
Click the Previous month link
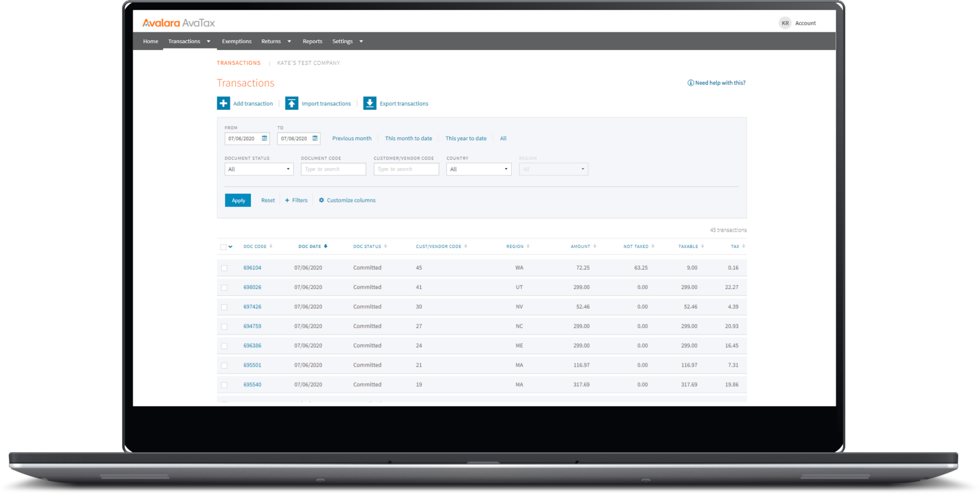(352, 139)
